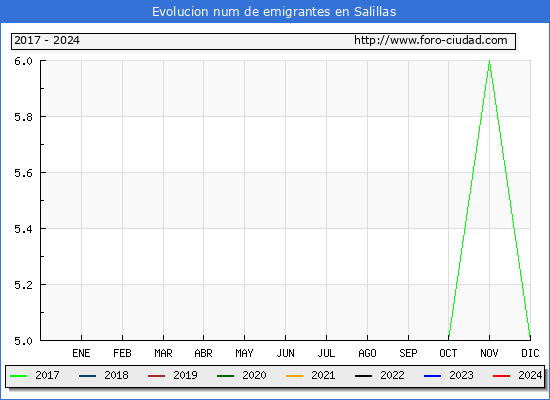
Task: Click the 2021 orange legend swatch
Action: click(295, 376)
